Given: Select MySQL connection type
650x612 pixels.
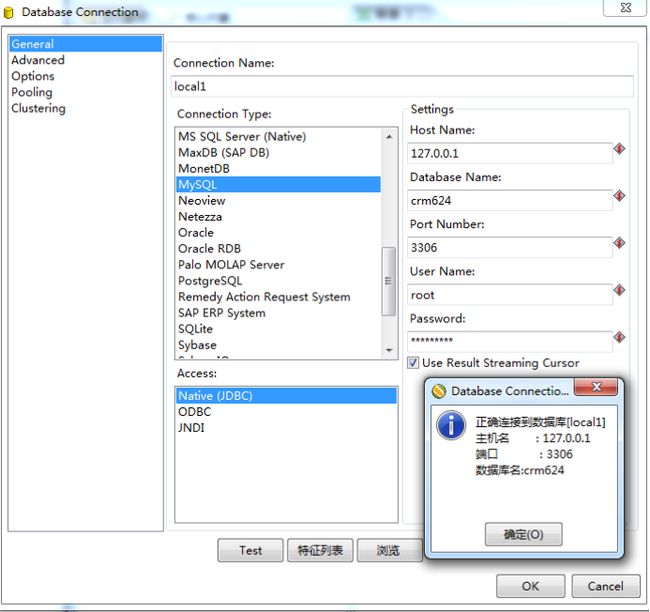Looking at the screenshot, I should coord(278,185).
